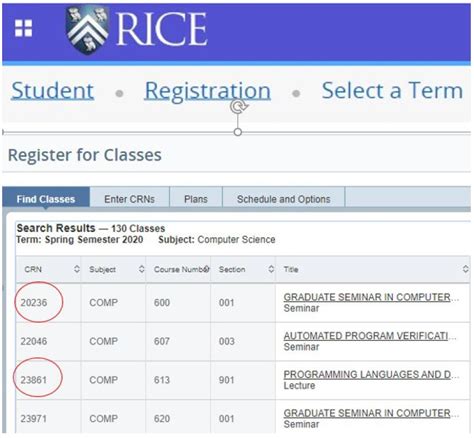Switch to the Enter CRNs tab
Screen dimensions: 474x438
(x=130, y=199)
